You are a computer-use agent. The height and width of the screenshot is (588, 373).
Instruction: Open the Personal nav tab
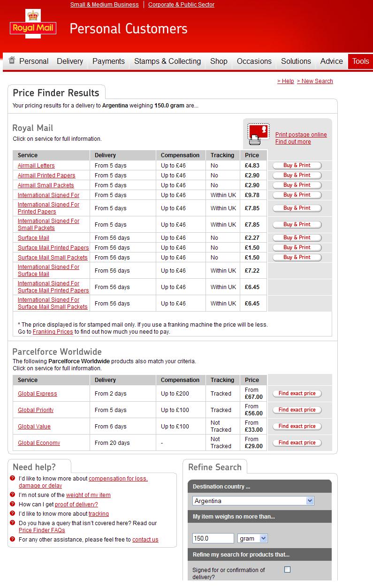coord(34,61)
